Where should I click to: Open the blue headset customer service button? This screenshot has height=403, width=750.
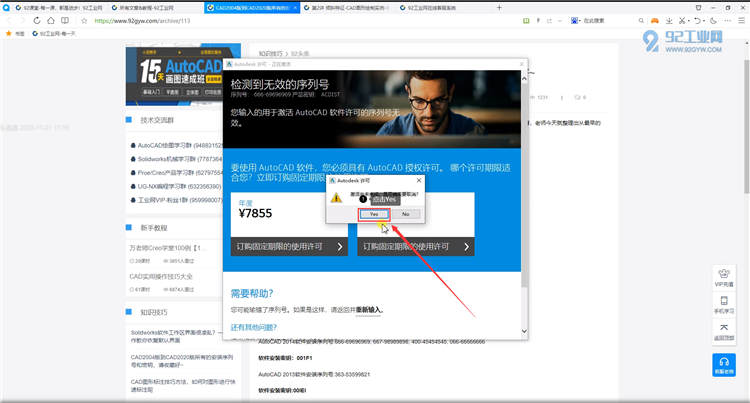(724, 365)
